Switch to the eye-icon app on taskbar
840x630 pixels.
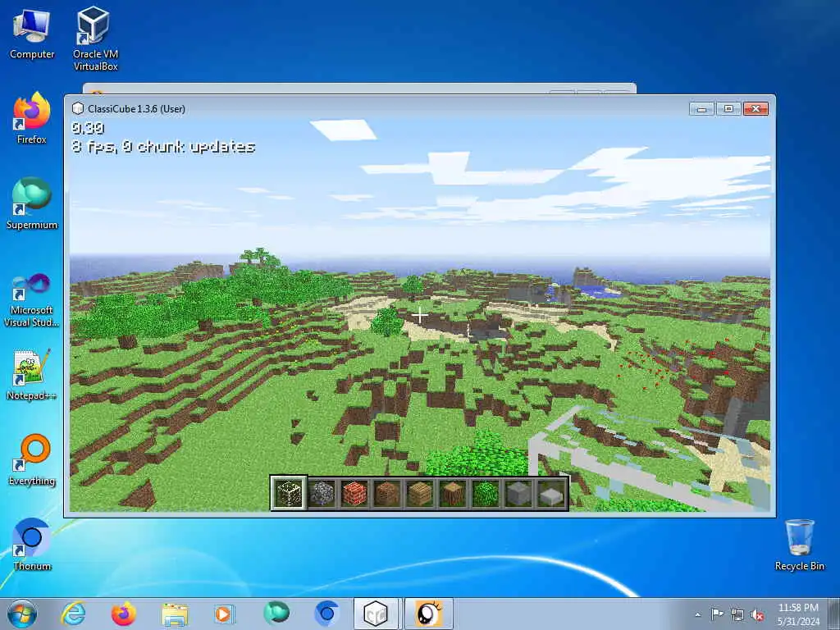click(428, 614)
